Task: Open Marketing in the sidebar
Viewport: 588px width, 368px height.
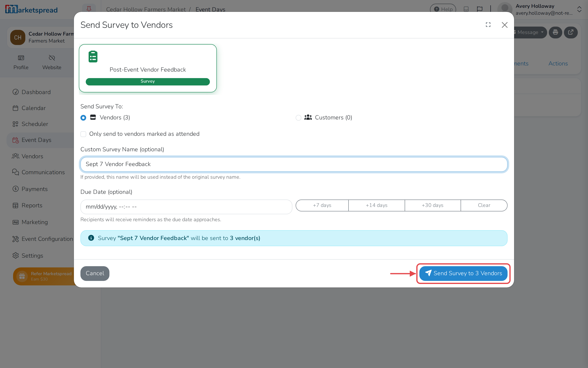Action: pyautogui.click(x=35, y=222)
